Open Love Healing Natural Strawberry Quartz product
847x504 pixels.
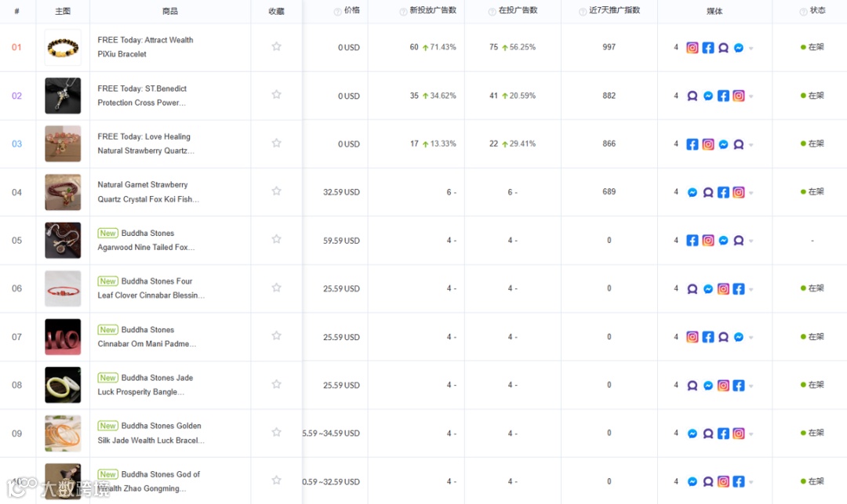[x=146, y=143]
